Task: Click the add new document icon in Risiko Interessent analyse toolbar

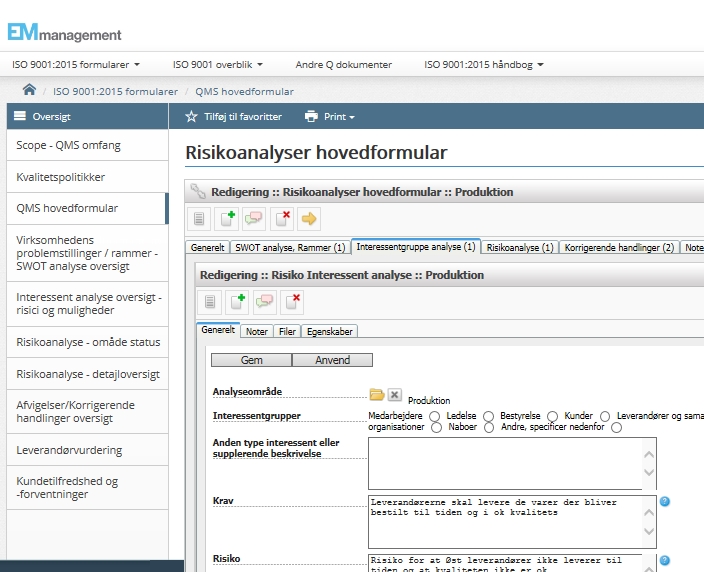Action: [x=237, y=302]
